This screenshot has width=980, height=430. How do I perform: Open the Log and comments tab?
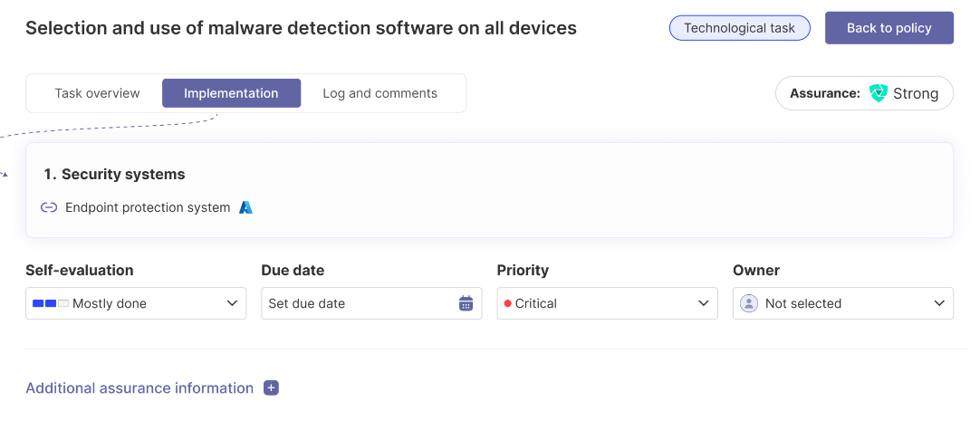380,93
